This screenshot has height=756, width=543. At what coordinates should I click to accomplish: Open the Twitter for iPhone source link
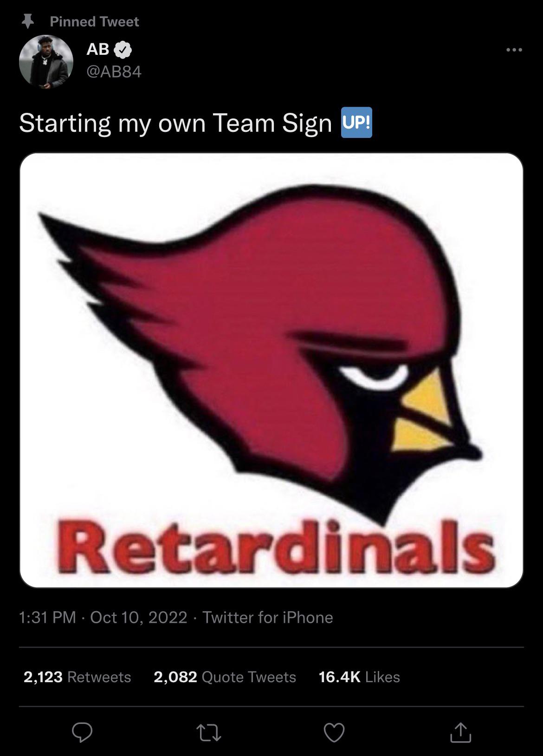268,617
